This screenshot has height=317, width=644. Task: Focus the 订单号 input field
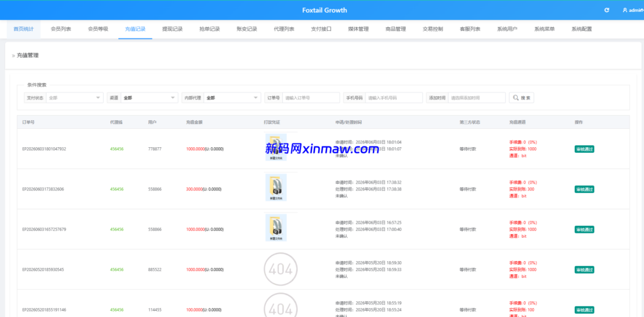point(311,97)
